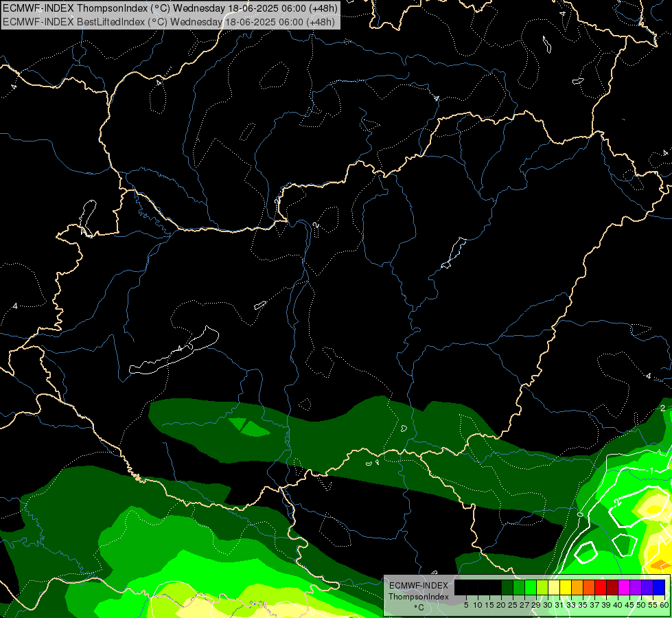Click the -1 contour label on the map

click(651, 470)
